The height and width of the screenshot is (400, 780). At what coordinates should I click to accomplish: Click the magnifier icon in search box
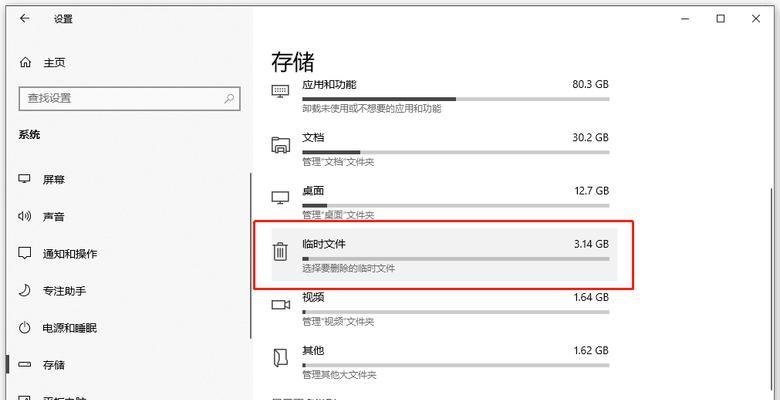230,98
